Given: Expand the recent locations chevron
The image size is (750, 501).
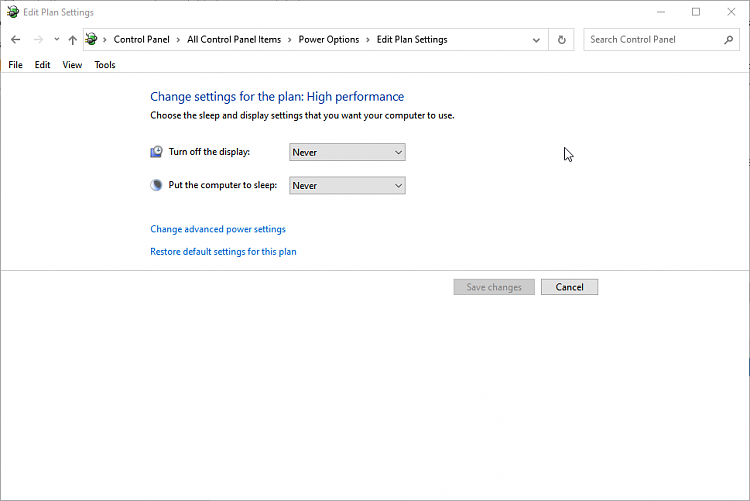Looking at the screenshot, I should [x=56, y=40].
